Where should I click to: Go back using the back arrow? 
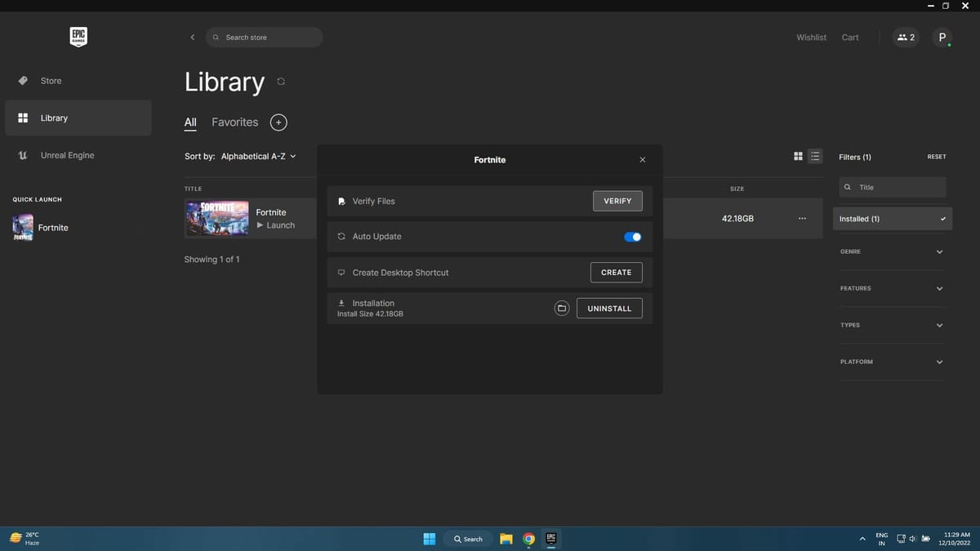tap(192, 38)
